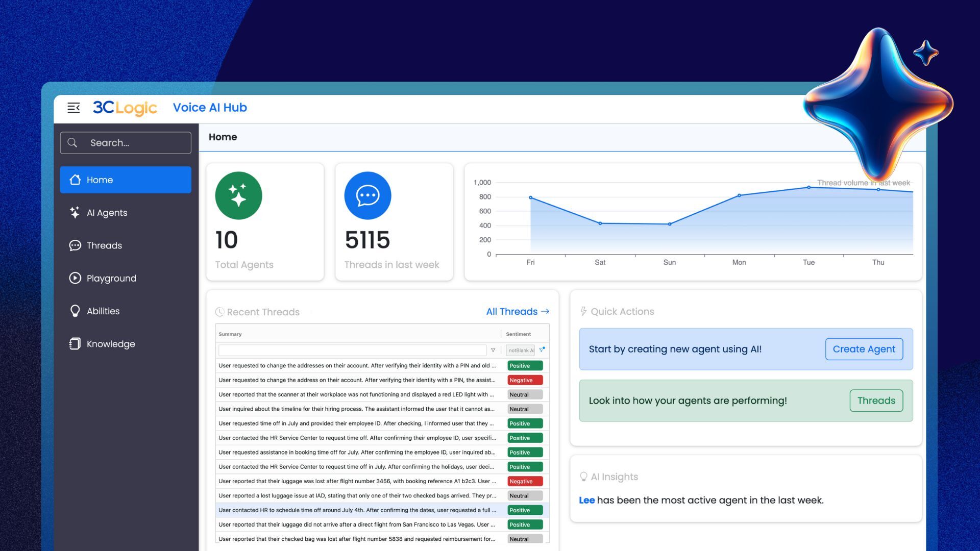Image resolution: width=980 pixels, height=551 pixels.
Task: Open the Playground section
Action: pos(111,278)
